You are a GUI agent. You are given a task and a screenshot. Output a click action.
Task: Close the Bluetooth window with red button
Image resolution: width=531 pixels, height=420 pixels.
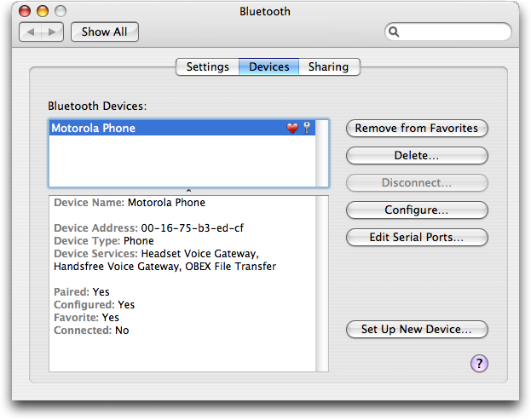[25, 11]
